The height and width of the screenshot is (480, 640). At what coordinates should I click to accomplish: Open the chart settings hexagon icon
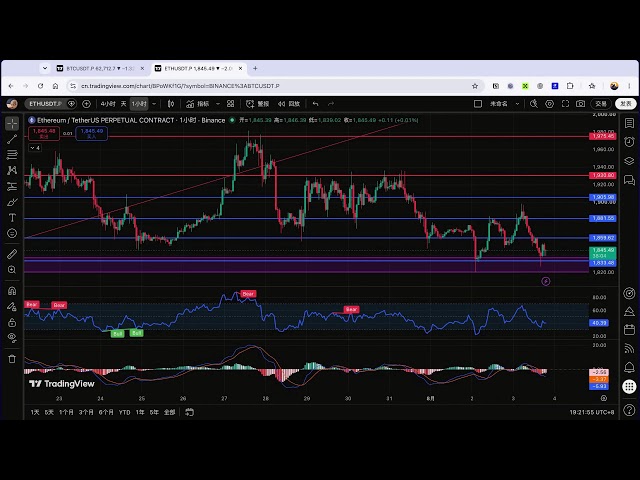[549, 104]
